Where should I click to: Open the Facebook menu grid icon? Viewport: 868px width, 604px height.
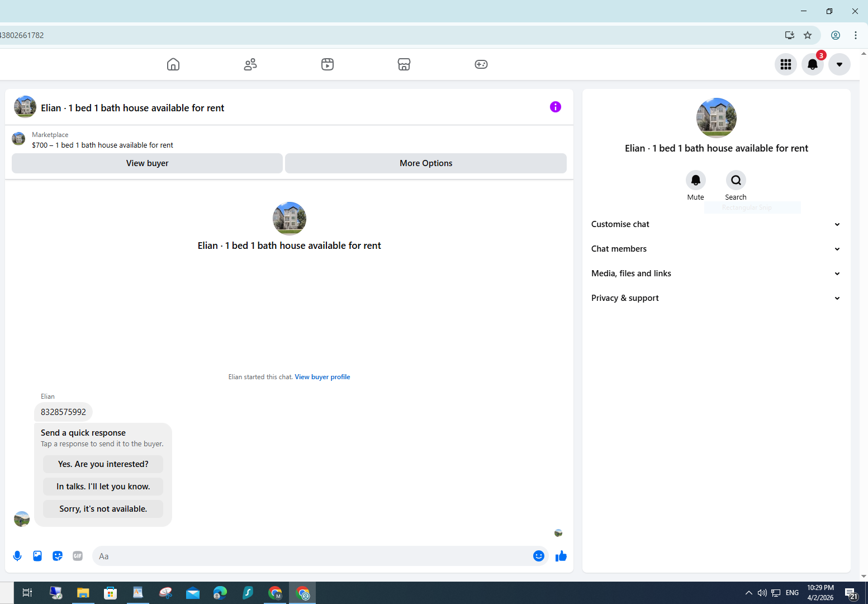tap(786, 64)
